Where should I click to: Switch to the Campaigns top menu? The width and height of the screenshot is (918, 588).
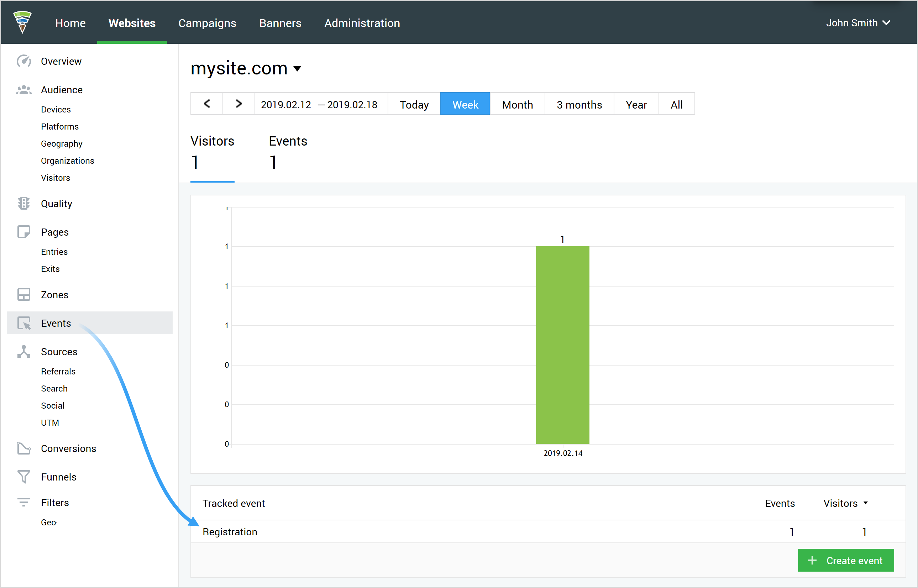click(207, 23)
